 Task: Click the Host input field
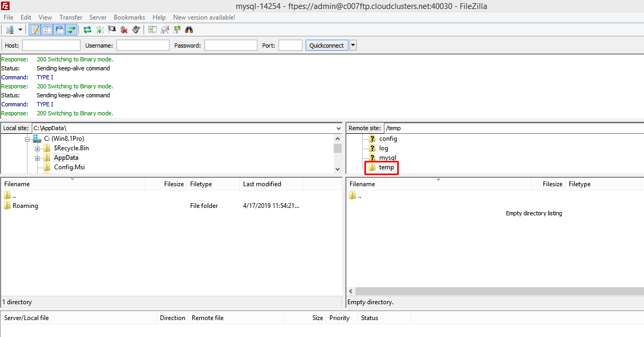tap(51, 45)
